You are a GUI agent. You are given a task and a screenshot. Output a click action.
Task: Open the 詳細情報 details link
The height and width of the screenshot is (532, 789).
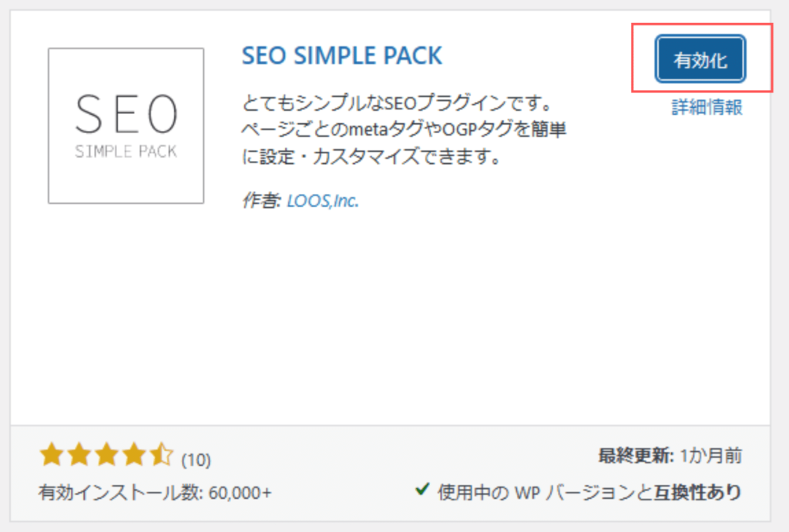[707, 107]
